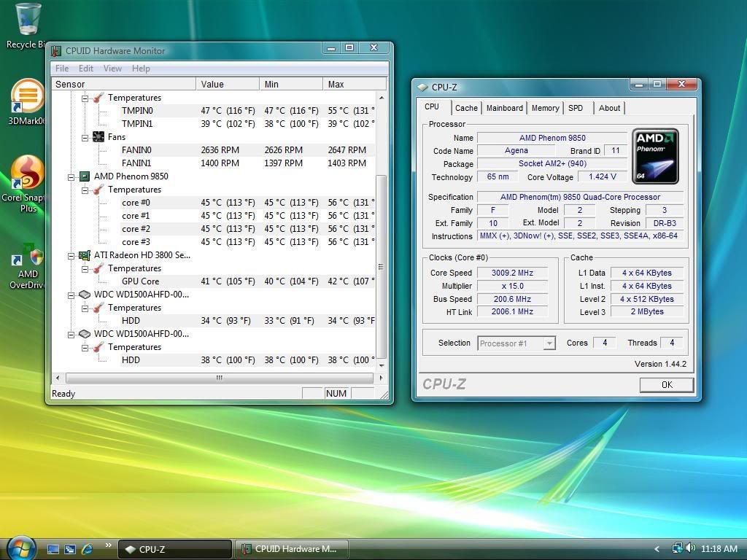747x560 pixels.
Task: Open the File menu in Hardware Monitor
Action: click(62, 68)
